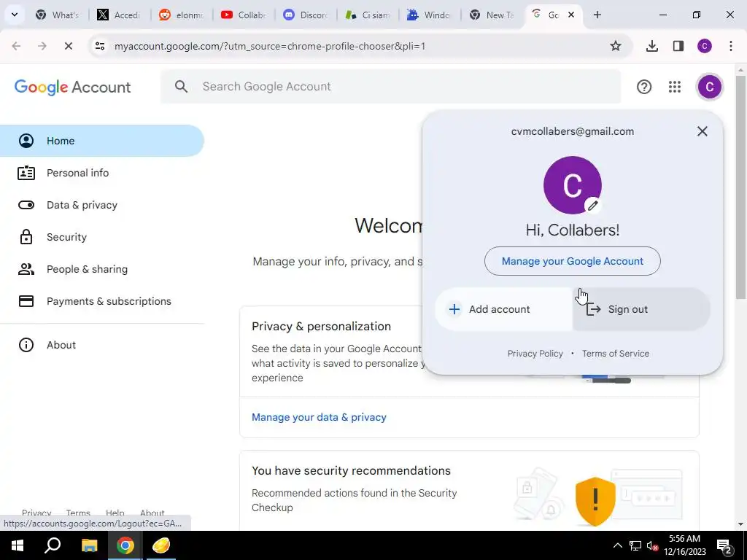Switch to the Windows tab

click(429, 15)
